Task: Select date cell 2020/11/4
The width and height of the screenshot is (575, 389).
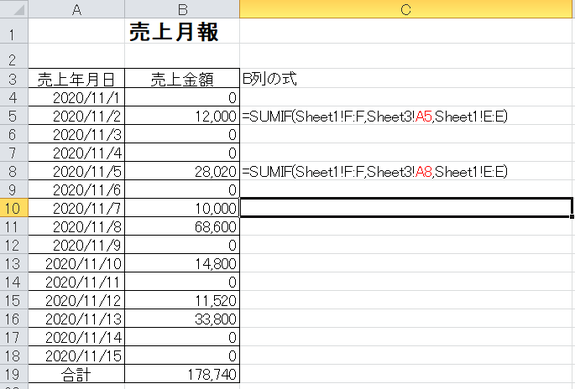Action: point(77,153)
